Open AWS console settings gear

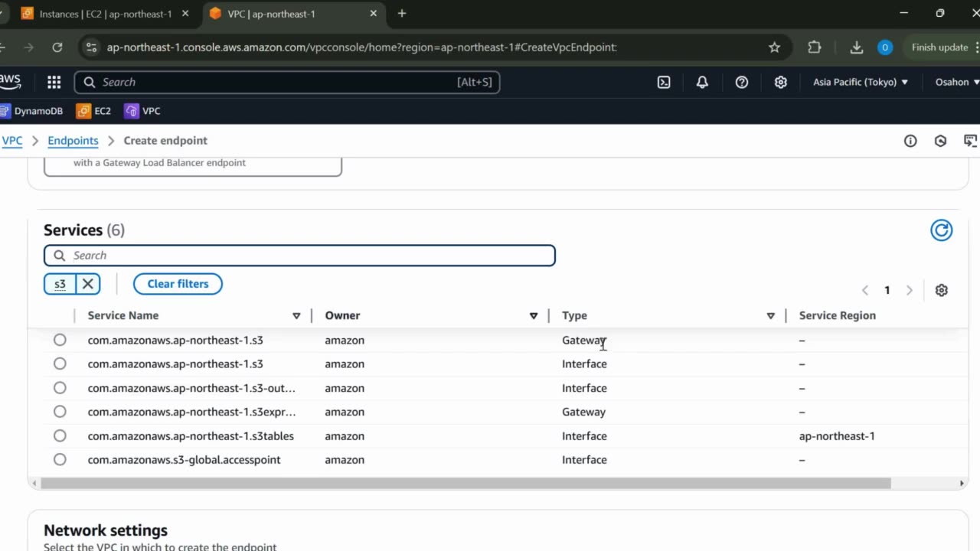tap(781, 82)
